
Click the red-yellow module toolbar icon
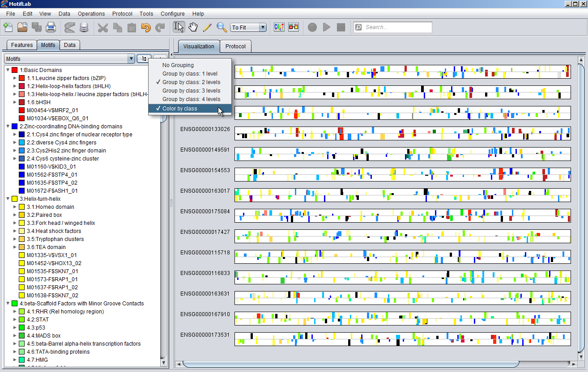pyautogui.click(x=294, y=27)
